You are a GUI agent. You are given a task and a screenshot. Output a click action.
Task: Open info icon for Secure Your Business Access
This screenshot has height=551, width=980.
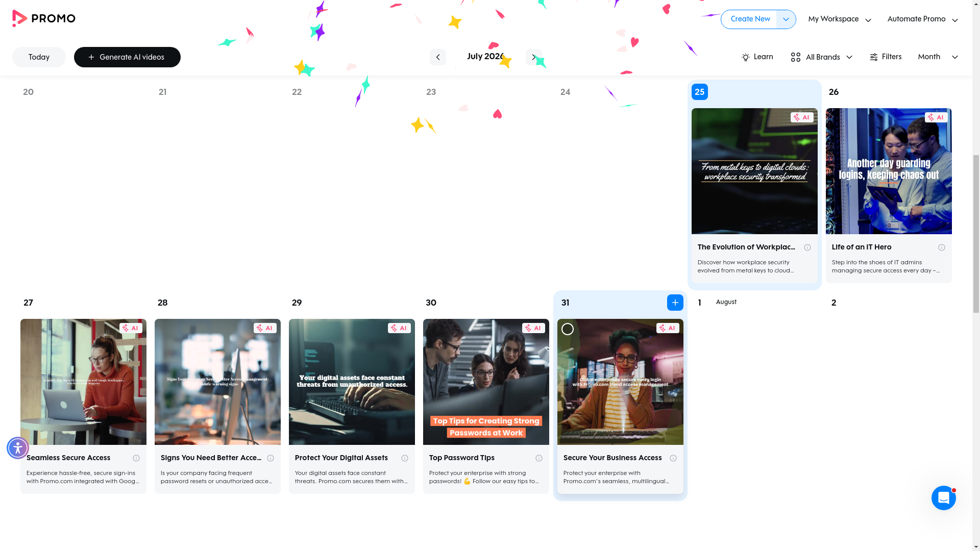673,458
